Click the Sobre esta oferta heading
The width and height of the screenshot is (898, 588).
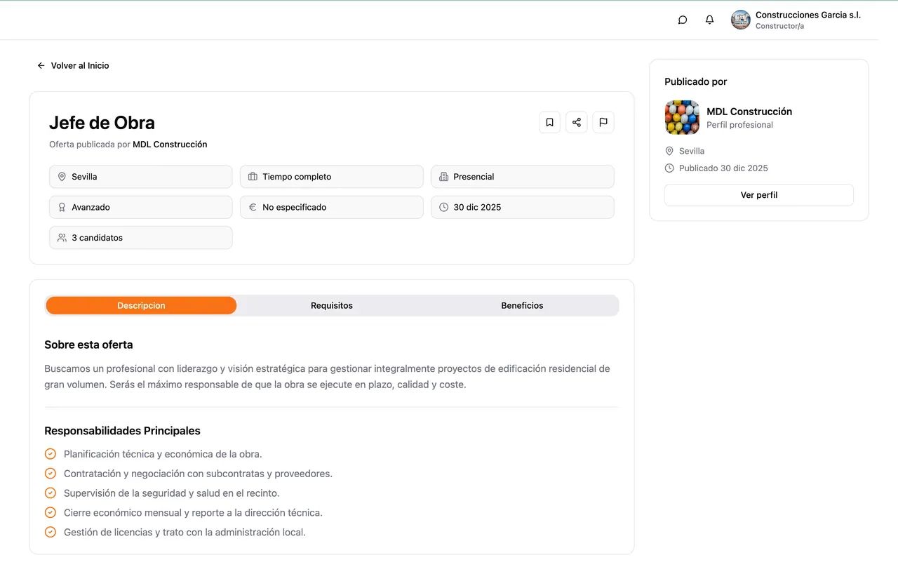click(x=88, y=345)
